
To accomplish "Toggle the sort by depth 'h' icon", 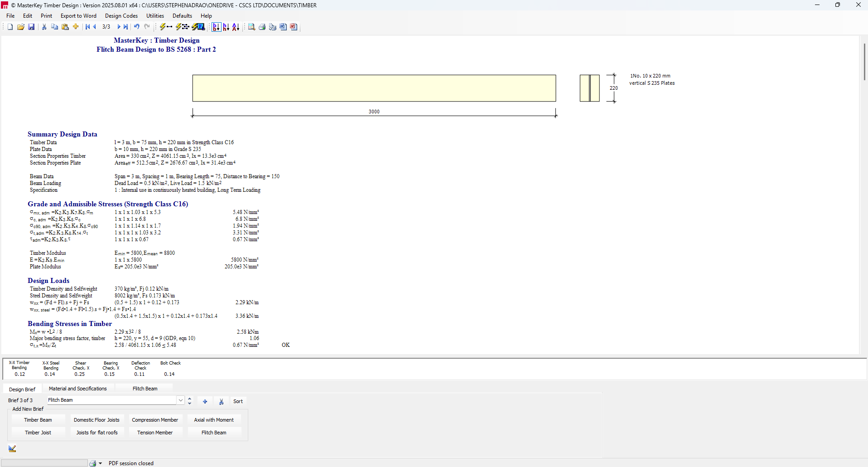I will tap(226, 27).
